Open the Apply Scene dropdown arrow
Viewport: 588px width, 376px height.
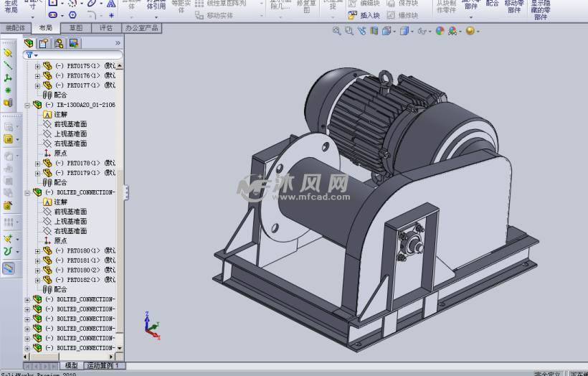[x=460, y=32]
